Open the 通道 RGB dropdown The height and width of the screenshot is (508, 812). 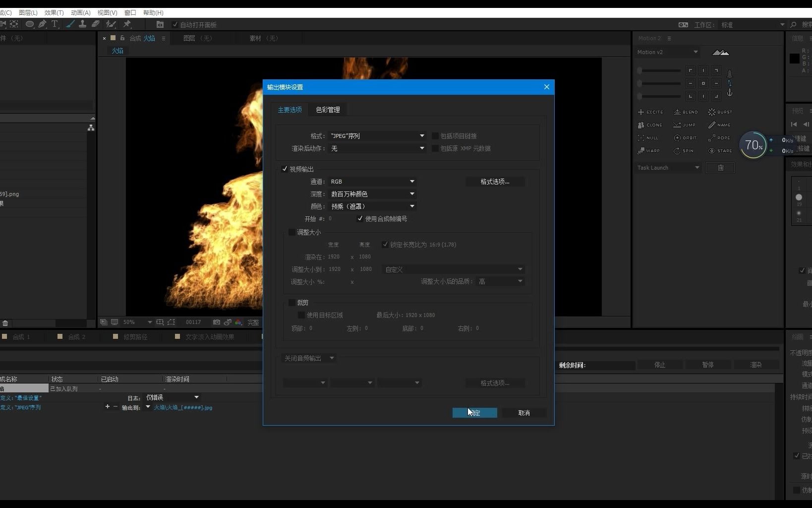(x=372, y=182)
